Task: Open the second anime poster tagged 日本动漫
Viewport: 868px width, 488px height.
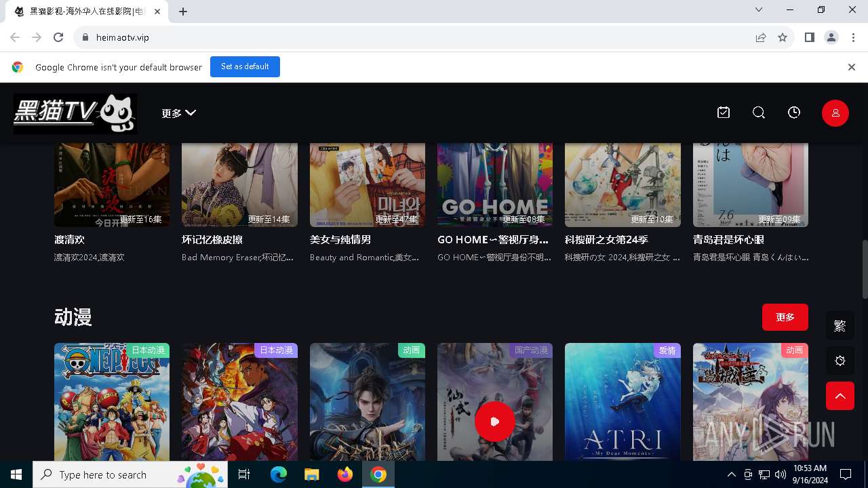Action: (239, 402)
